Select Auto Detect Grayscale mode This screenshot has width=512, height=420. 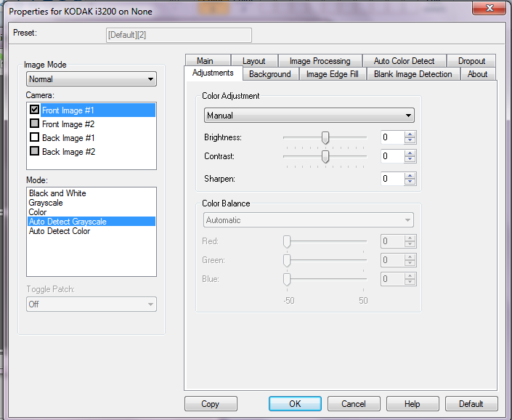91,222
